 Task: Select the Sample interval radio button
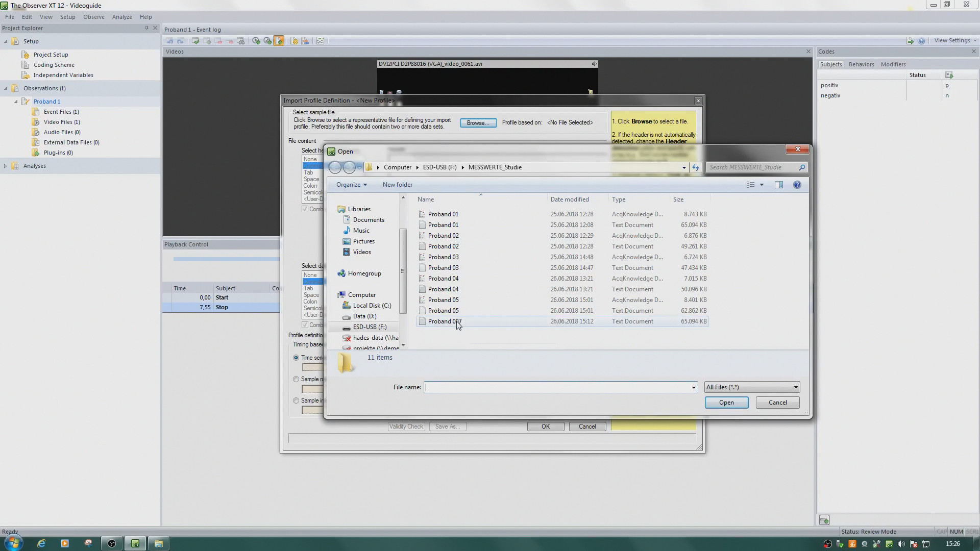point(296,400)
